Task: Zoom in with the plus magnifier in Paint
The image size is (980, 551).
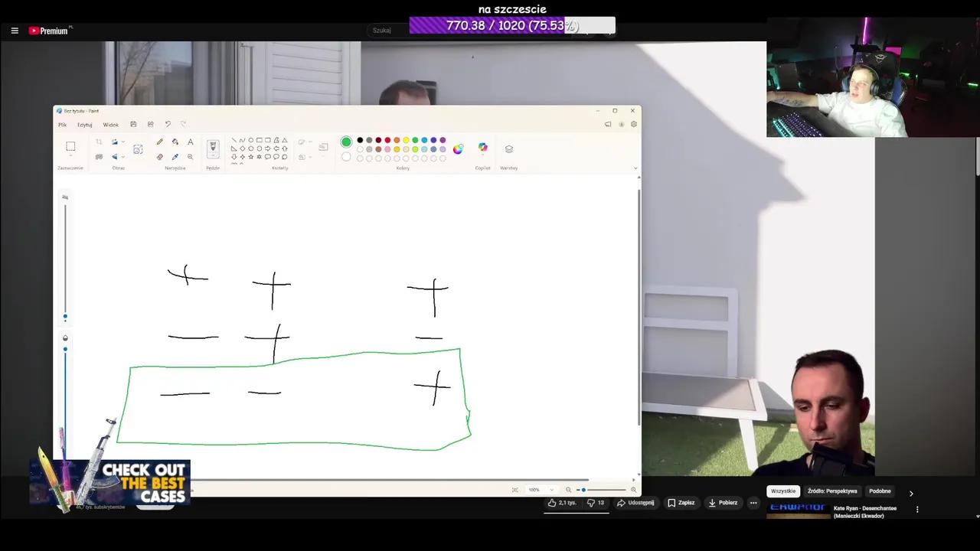Action: pos(633,490)
